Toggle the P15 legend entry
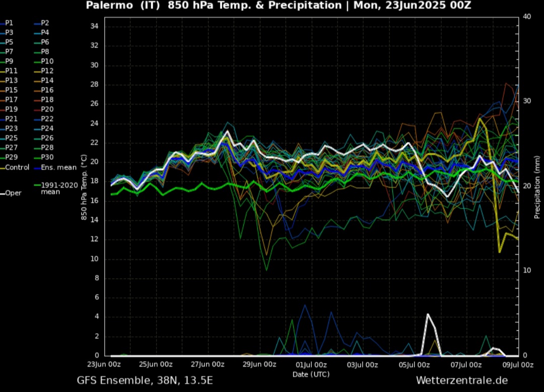This screenshot has width=544, height=392. [x=12, y=90]
